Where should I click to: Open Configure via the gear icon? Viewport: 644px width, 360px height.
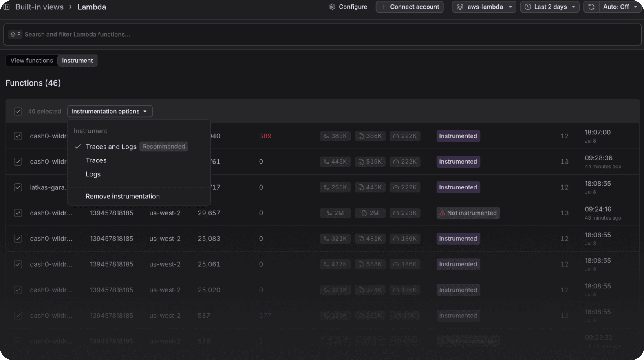click(332, 7)
